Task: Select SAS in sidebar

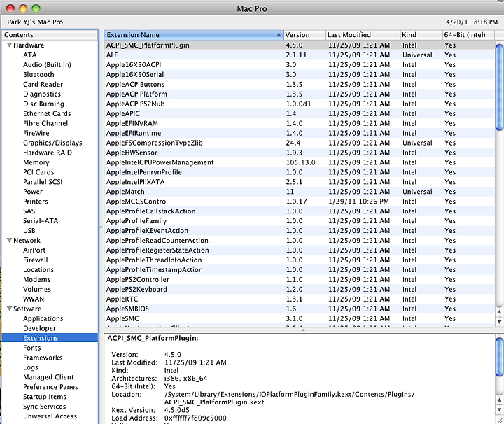Action: click(x=29, y=211)
